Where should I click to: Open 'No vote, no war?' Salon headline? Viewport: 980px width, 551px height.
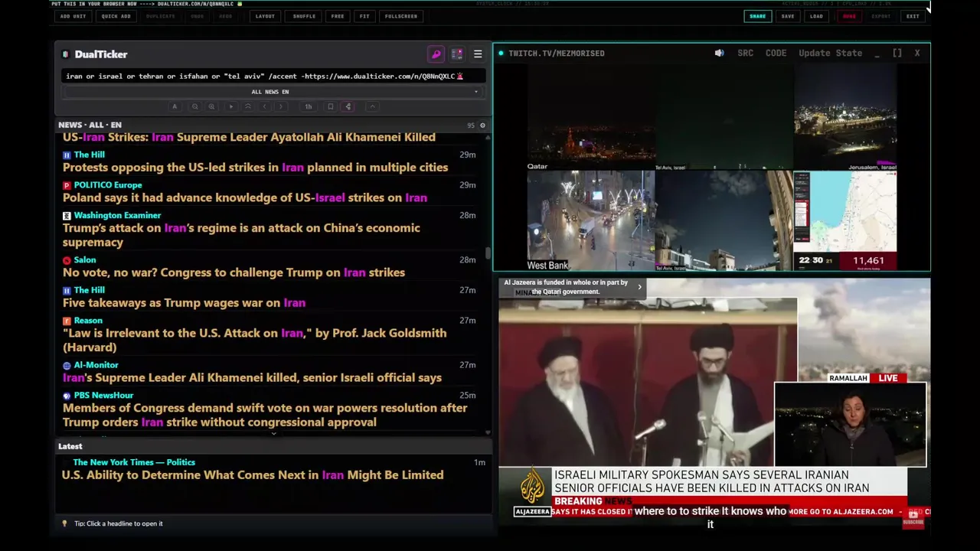point(234,272)
